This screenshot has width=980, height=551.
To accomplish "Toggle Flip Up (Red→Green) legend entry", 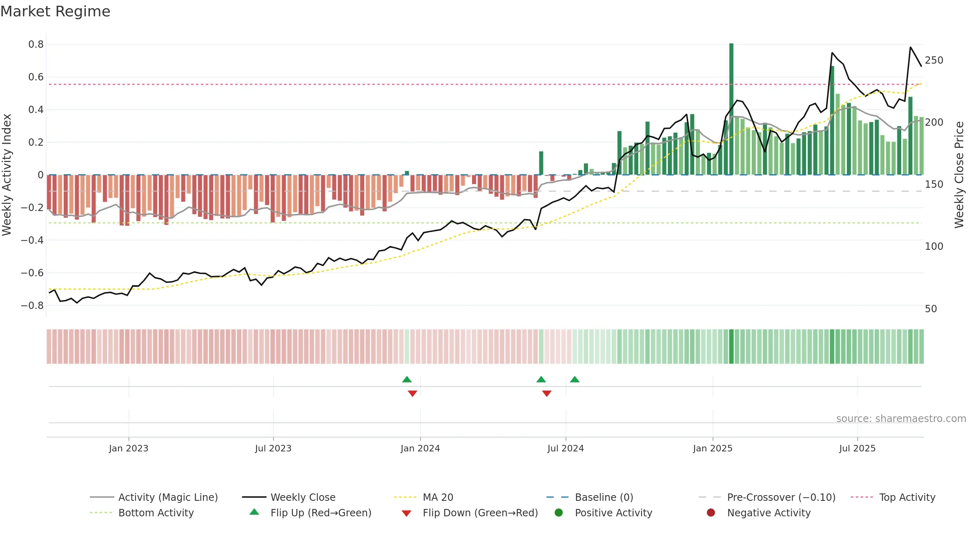I will pos(310,513).
